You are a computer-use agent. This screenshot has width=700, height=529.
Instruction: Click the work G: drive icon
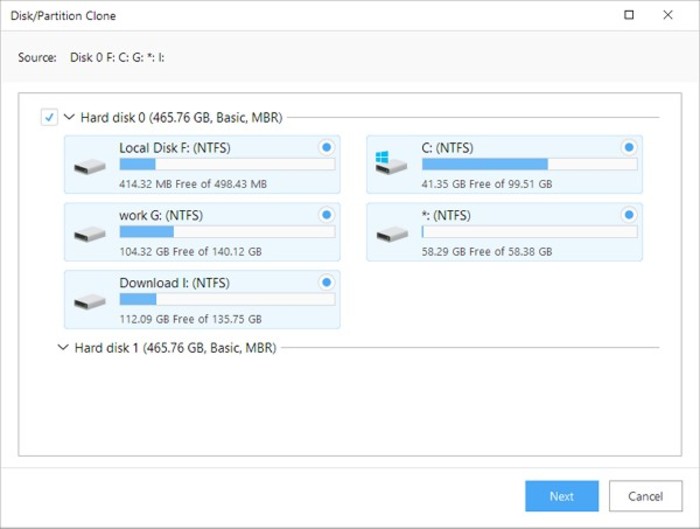(90, 233)
